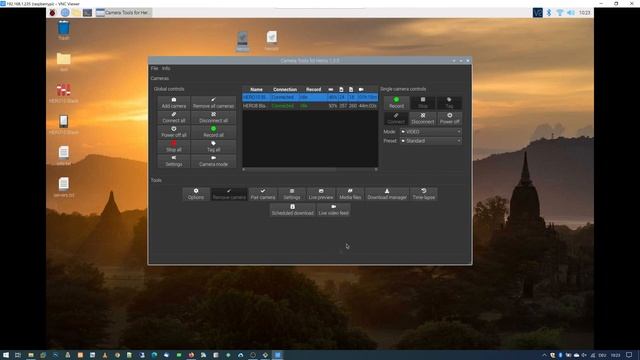Click the Stop all button
Viewport: 640px width, 360px height.
pos(174,147)
